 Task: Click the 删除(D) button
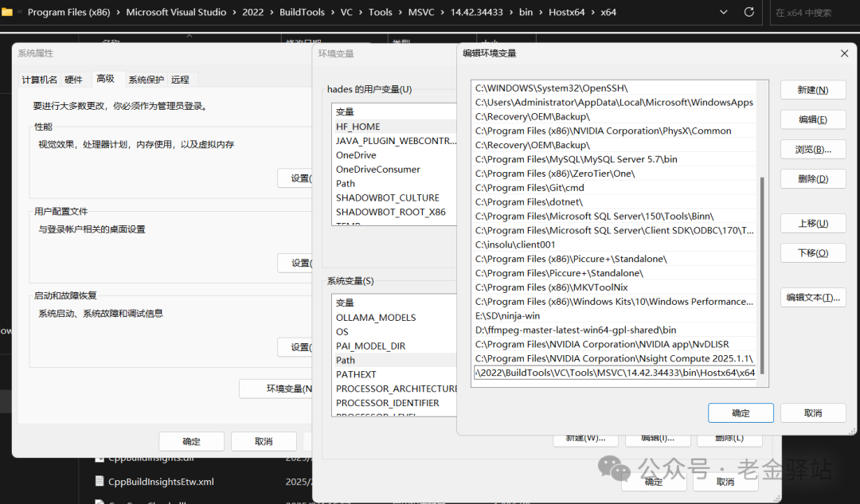(x=813, y=179)
